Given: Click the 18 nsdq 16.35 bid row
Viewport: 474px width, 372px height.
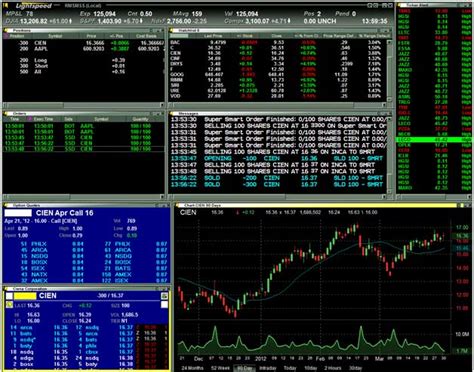Looking at the screenshot, I should [x=39, y=352].
